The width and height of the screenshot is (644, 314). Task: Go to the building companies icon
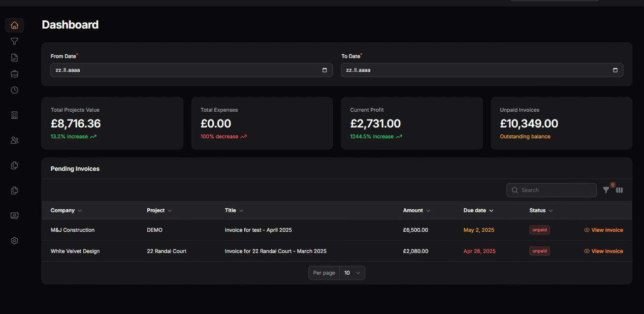point(14,115)
